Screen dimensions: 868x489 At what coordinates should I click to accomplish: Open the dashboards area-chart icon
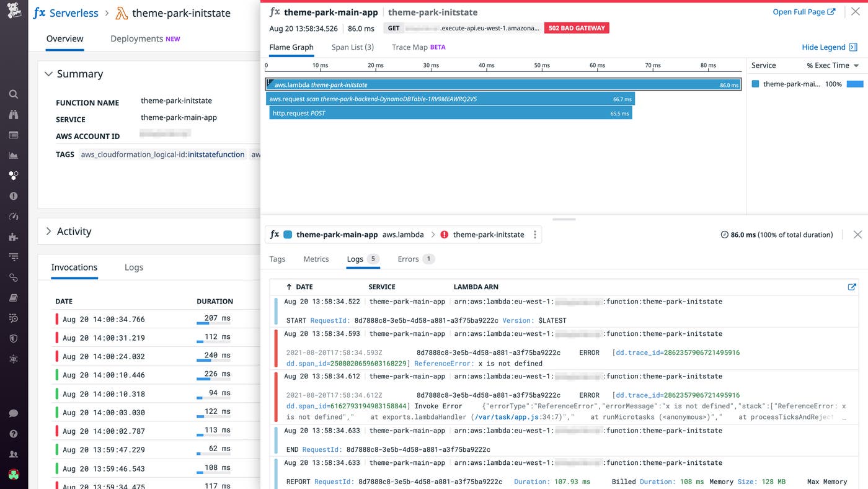[x=14, y=155]
